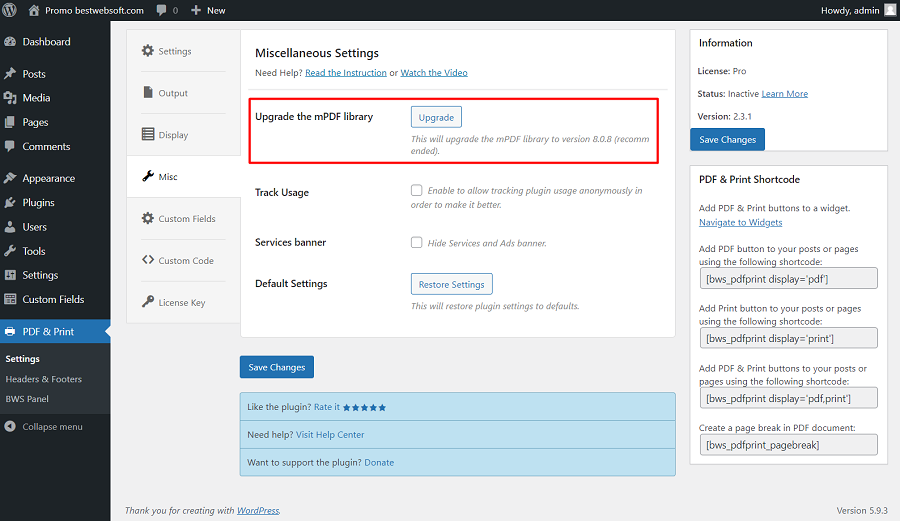Click the Plugins plug icon

10,203
